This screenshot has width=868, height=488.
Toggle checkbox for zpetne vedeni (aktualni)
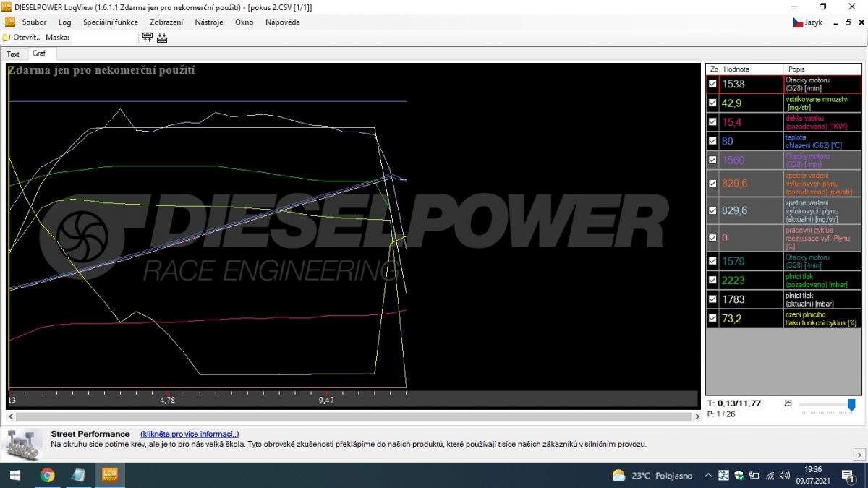[712, 211]
